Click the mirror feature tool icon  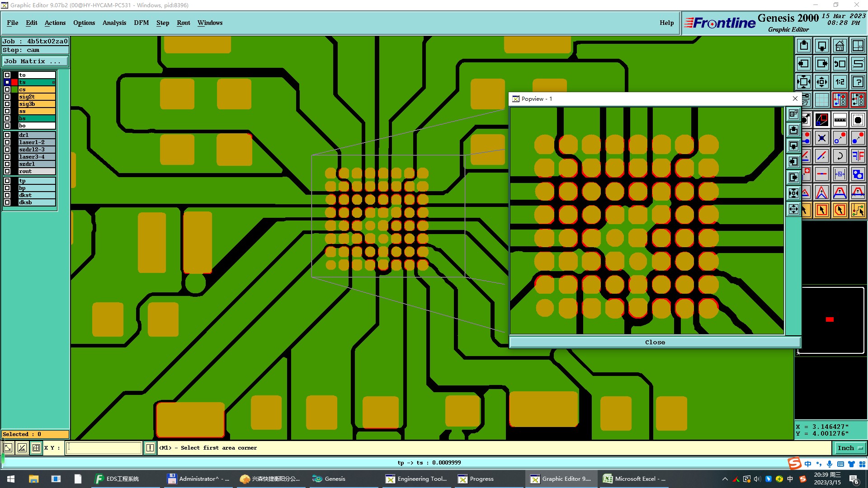click(858, 156)
